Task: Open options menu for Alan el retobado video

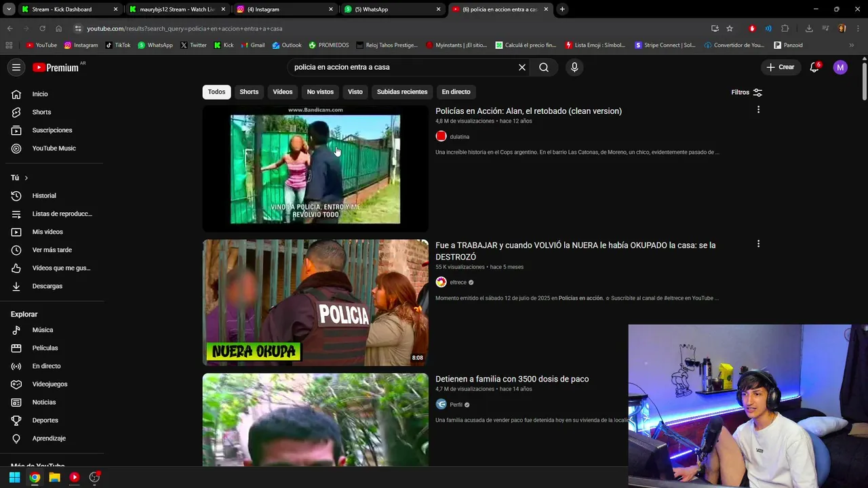Action: (x=758, y=110)
